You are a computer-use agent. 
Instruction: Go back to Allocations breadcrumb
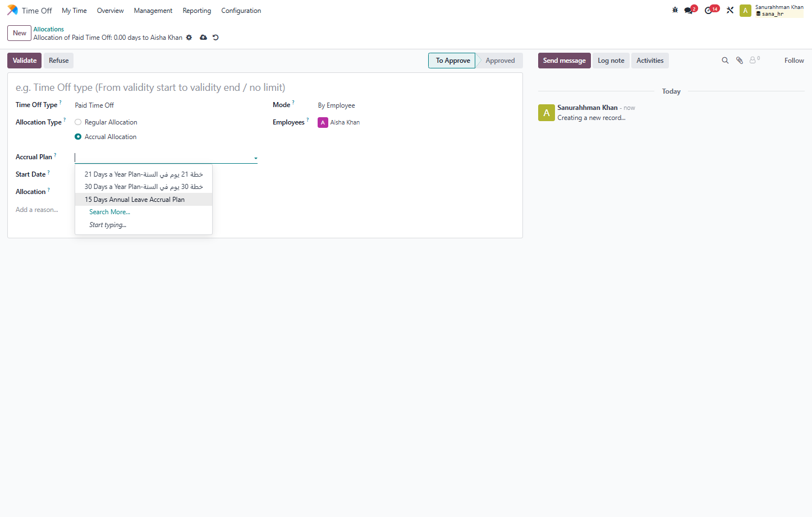(x=49, y=29)
